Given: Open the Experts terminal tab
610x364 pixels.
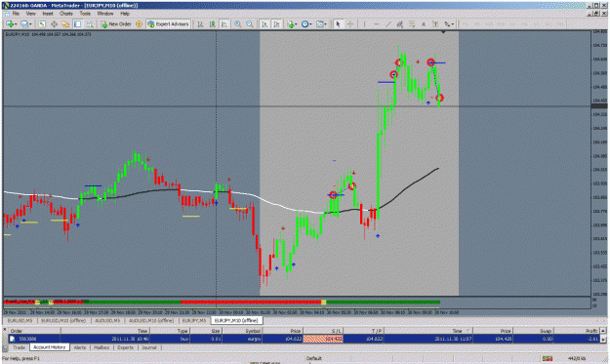Looking at the screenshot, I should coord(125,347).
